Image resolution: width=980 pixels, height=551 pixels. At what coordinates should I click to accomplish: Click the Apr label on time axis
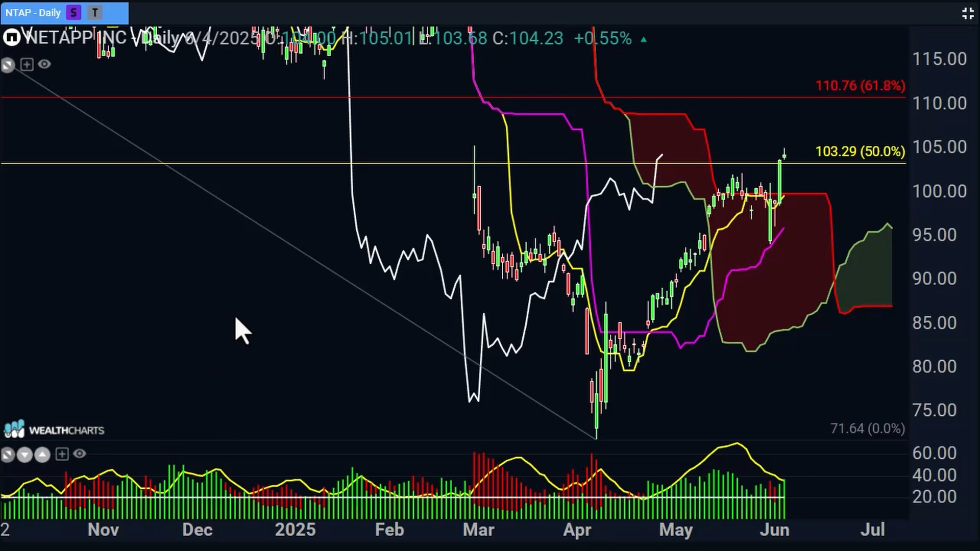[x=577, y=530]
